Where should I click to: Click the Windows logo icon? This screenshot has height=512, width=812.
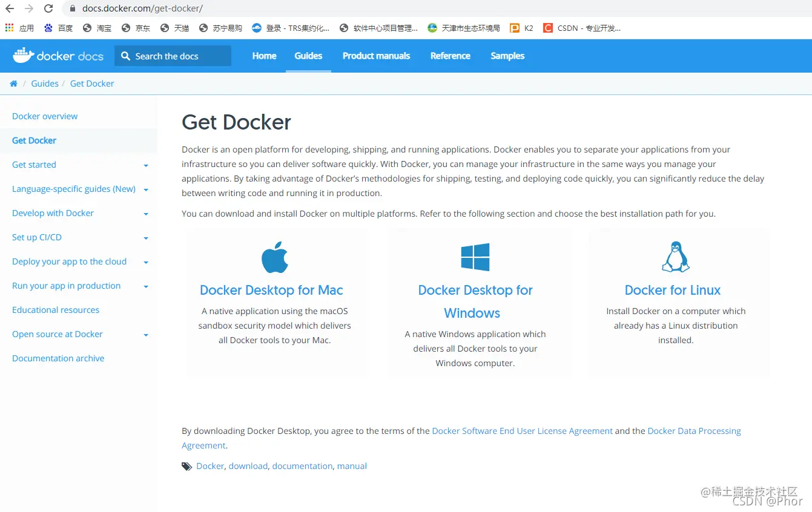[x=475, y=257]
